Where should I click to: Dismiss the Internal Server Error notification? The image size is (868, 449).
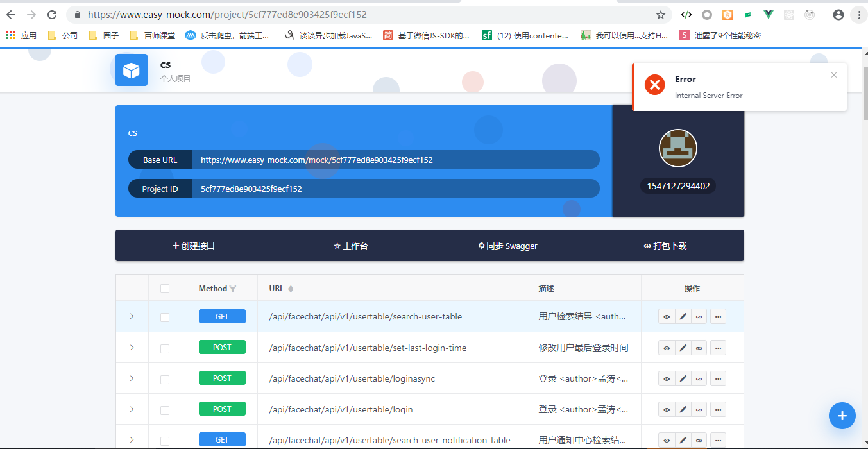pos(833,74)
